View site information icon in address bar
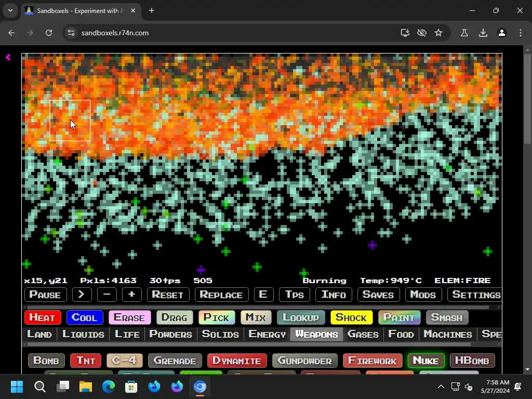Viewport: 532px width, 399px height. [71, 33]
